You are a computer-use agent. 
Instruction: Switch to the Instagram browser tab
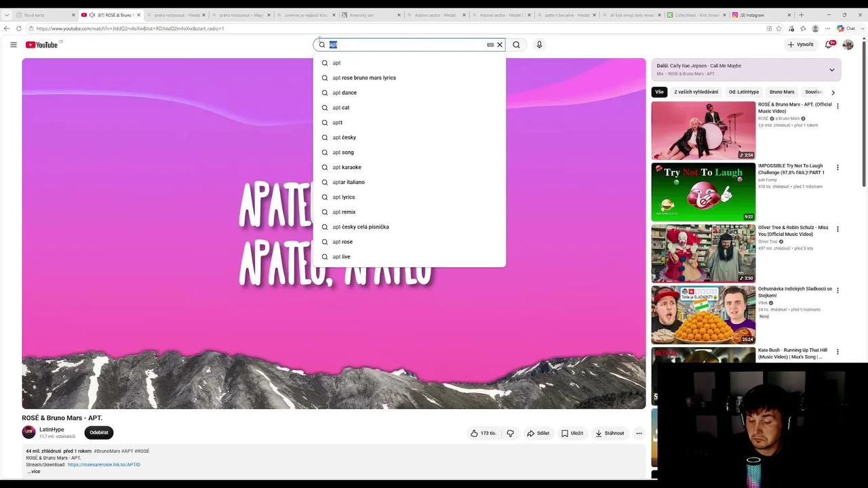coord(762,15)
